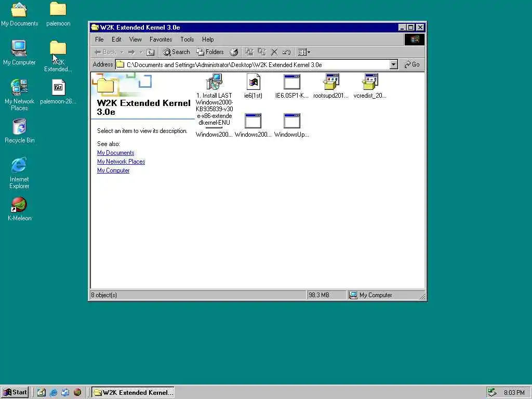The height and width of the screenshot is (399, 532).
Task: Open the Back history dropdown arrow
Action: coord(122,52)
